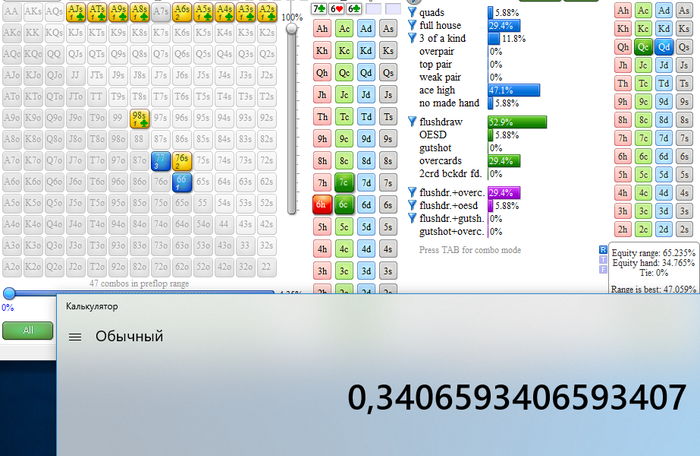Click the 29.4% overcards statistic bar
Viewport: 700px width, 456px height.
(504, 161)
